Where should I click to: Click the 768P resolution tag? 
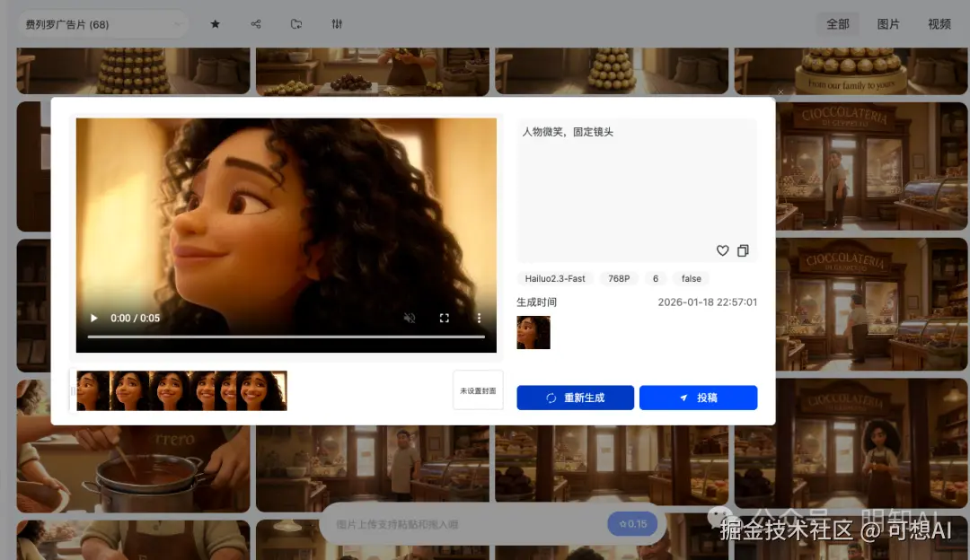(619, 279)
